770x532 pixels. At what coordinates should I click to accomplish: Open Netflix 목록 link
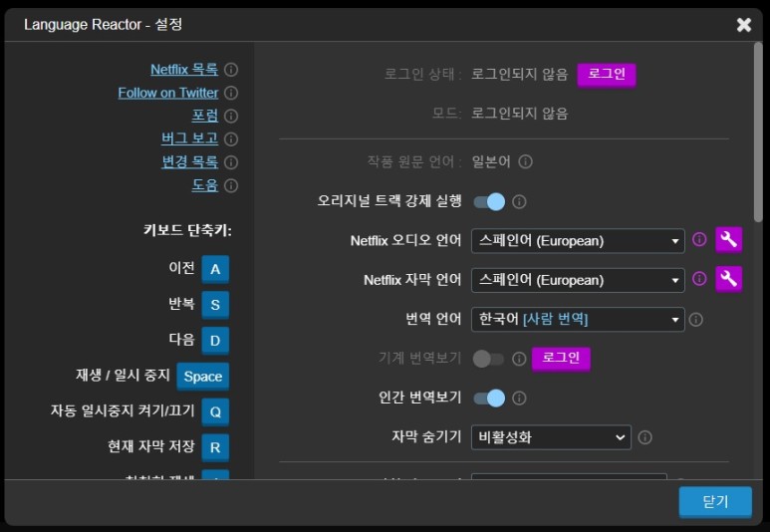click(184, 70)
